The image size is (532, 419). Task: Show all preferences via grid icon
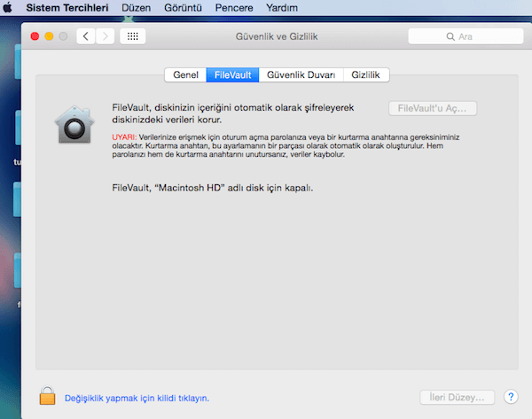click(133, 36)
